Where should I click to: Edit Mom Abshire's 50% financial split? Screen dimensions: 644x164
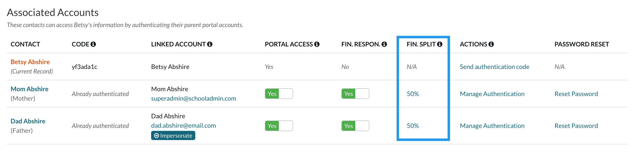413,94
